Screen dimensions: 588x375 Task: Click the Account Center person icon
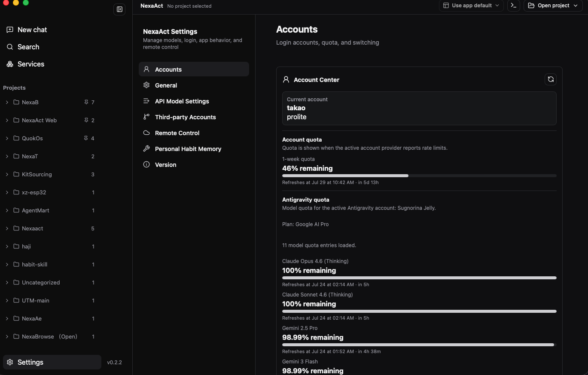[x=286, y=79]
